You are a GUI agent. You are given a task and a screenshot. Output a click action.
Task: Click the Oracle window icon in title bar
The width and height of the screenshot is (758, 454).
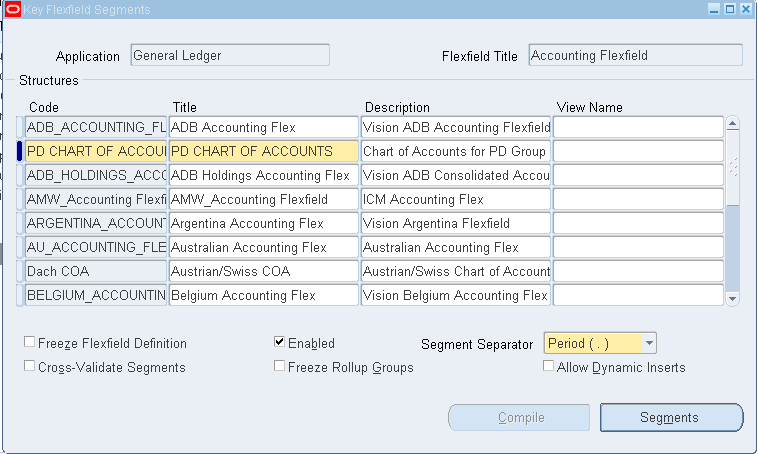pos(13,9)
